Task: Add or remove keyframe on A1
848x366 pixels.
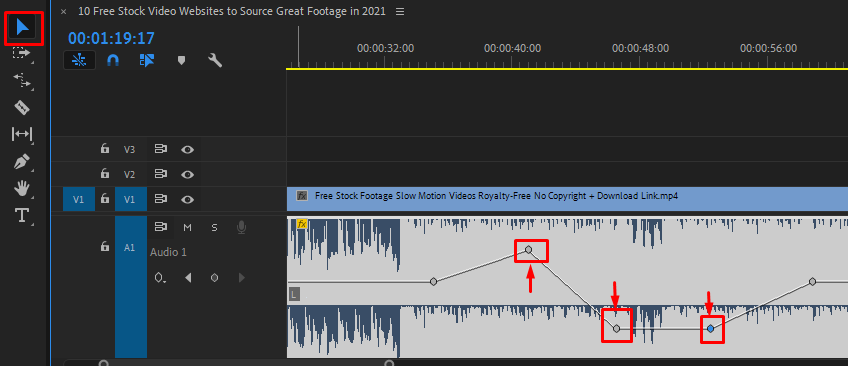Action: pyautogui.click(x=215, y=278)
